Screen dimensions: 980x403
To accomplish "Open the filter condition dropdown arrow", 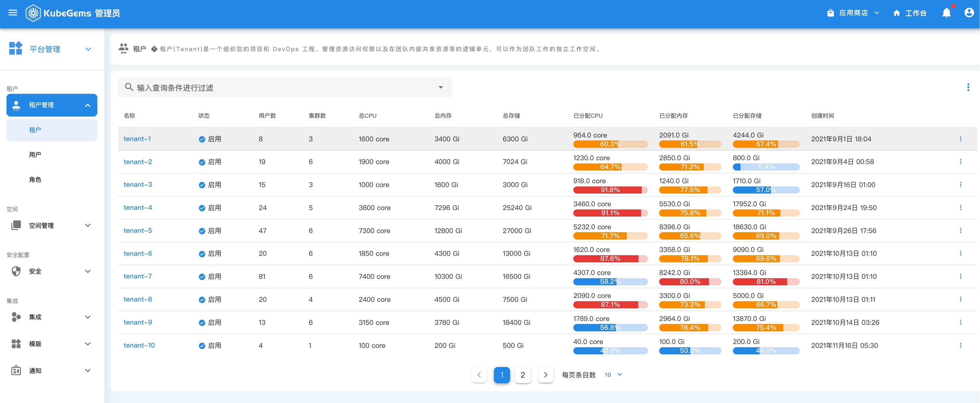I will (441, 87).
